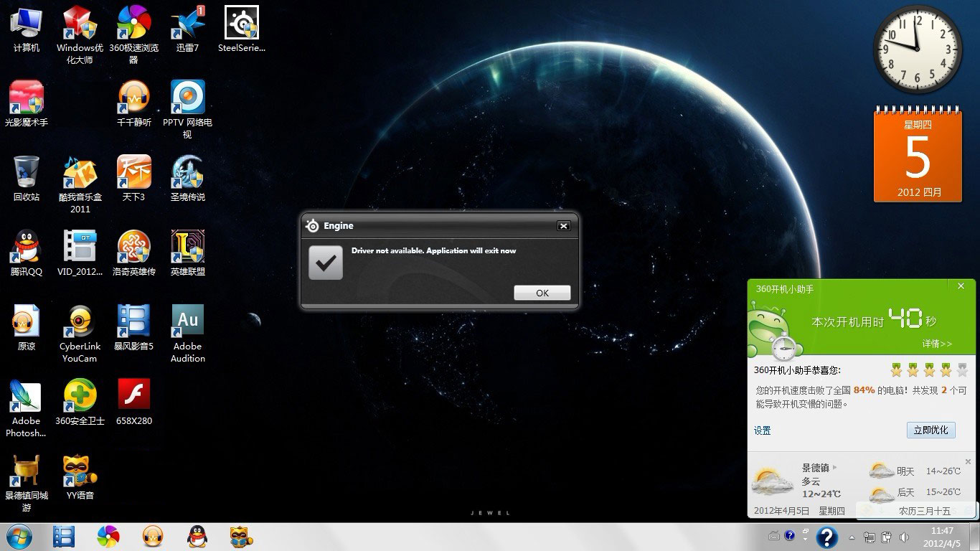
Task: Close the Engine dialog with its X button
Action: [564, 226]
